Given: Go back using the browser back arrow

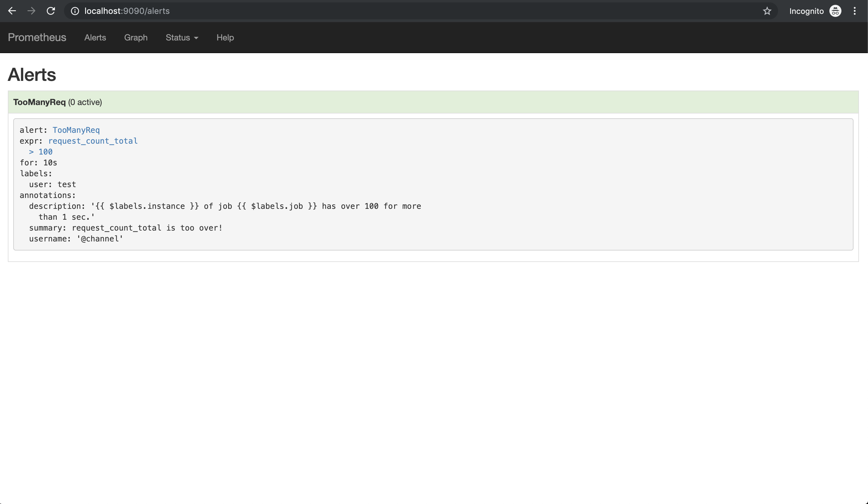Looking at the screenshot, I should [x=12, y=11].
